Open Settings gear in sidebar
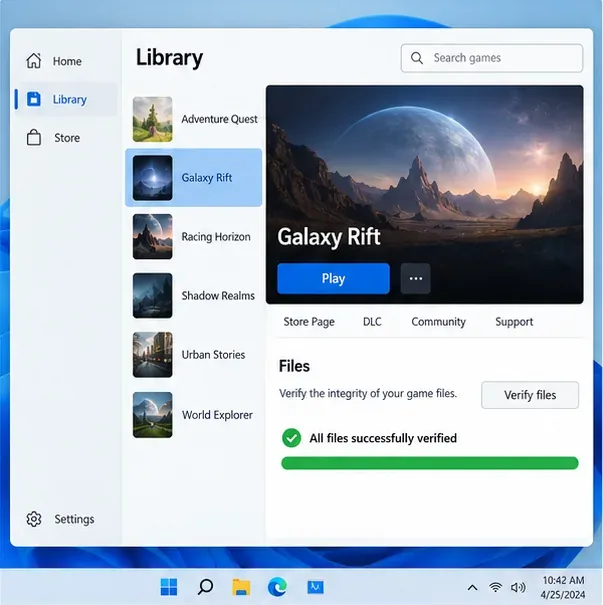Image resolution: width=603 pixels, height=605 pixels. (x=34, y=519)
